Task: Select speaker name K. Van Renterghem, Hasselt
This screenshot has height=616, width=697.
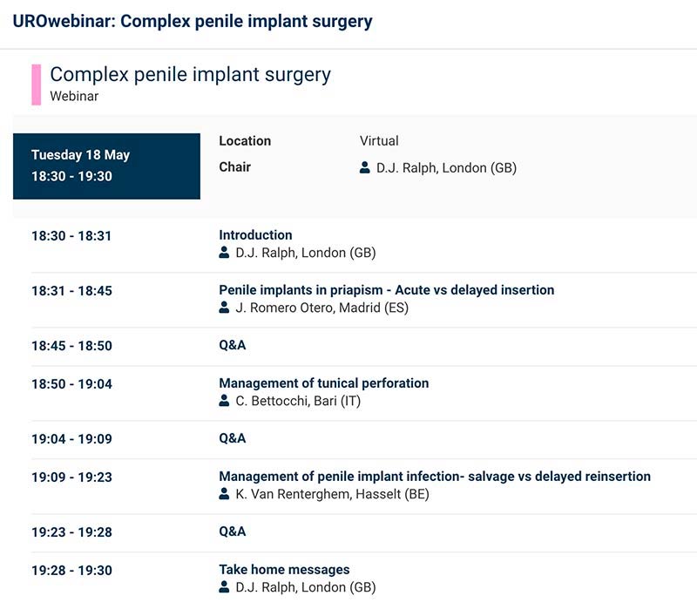Action: pos(332,495)
